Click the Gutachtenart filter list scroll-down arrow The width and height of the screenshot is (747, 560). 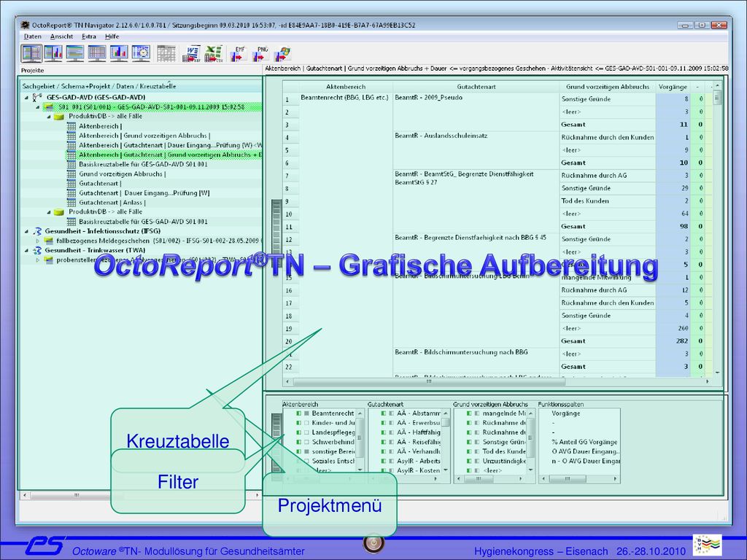446,470
